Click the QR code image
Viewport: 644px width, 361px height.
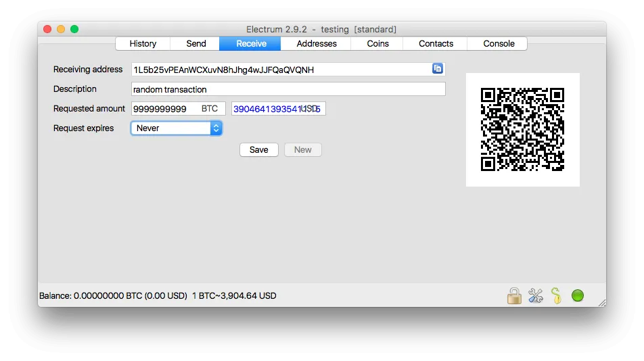pyautogui.click(x=522, y=130)
